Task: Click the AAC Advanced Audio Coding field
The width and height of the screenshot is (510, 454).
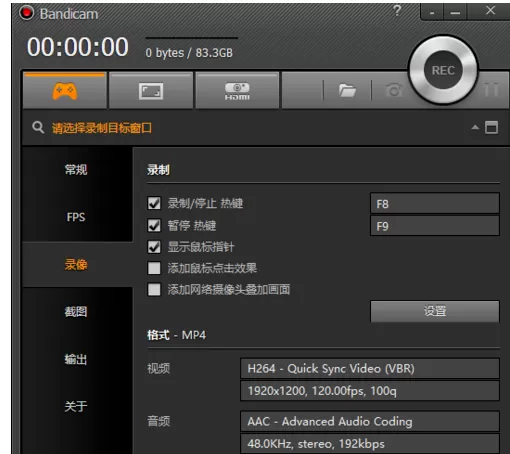Action: (x=370, y=421)
